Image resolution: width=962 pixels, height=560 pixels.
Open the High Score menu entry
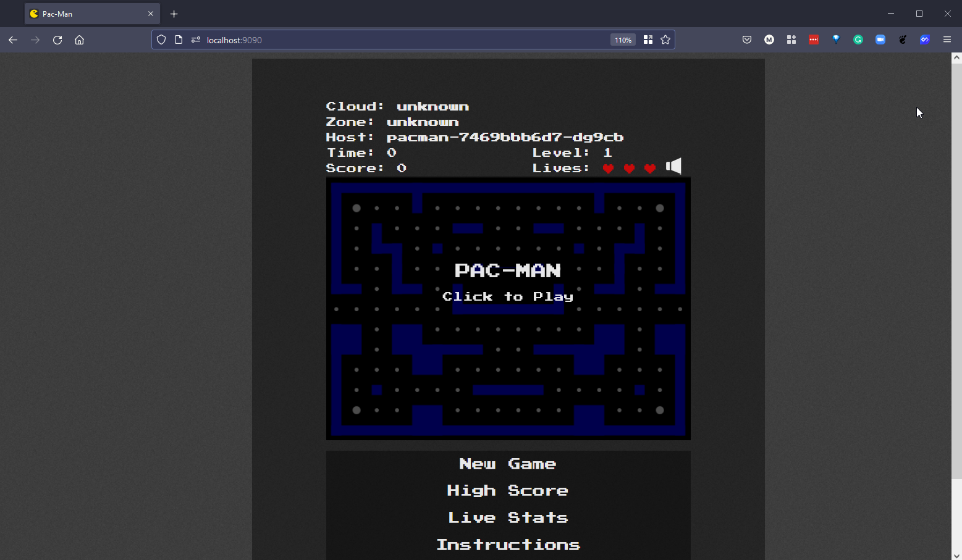click(x=508, y=490)
